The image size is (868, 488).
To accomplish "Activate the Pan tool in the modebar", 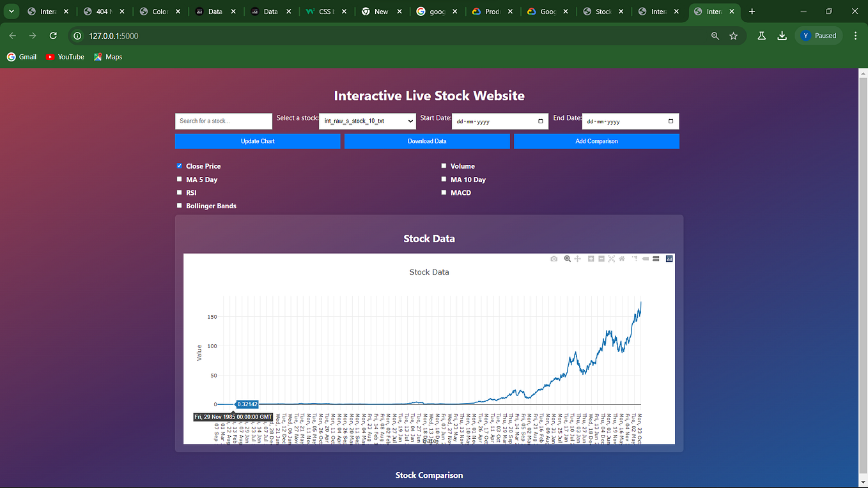I will (x=578, y=259).
